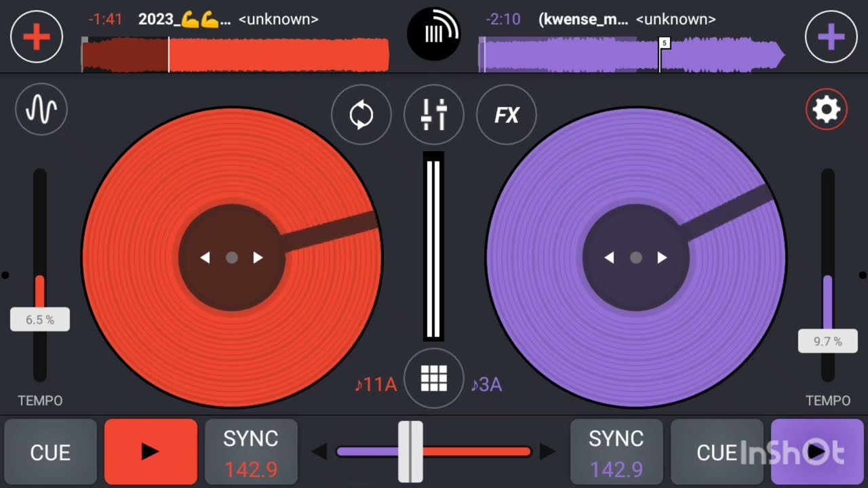Tap the purple deck key 3A

(486, 384)
